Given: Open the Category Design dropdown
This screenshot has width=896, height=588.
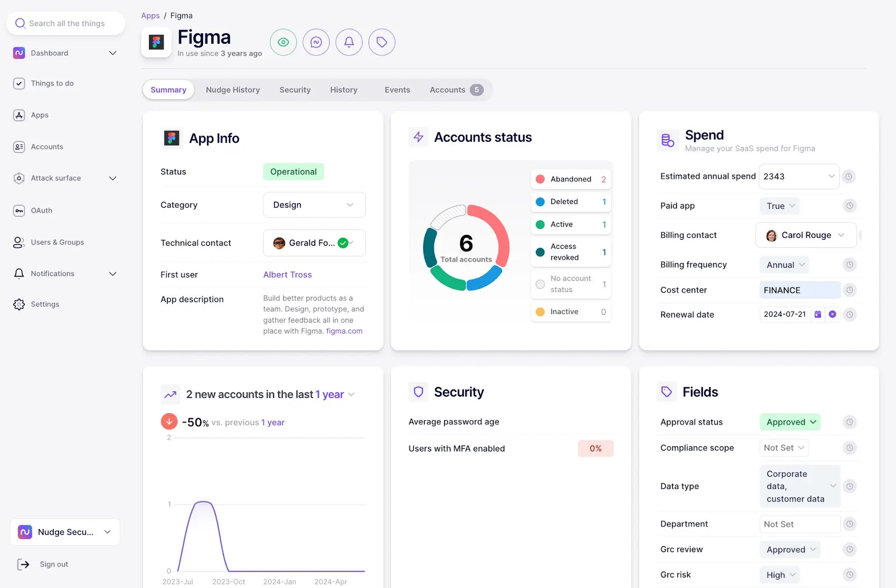Looking at the screenshot, I should (x=314, y=205).
